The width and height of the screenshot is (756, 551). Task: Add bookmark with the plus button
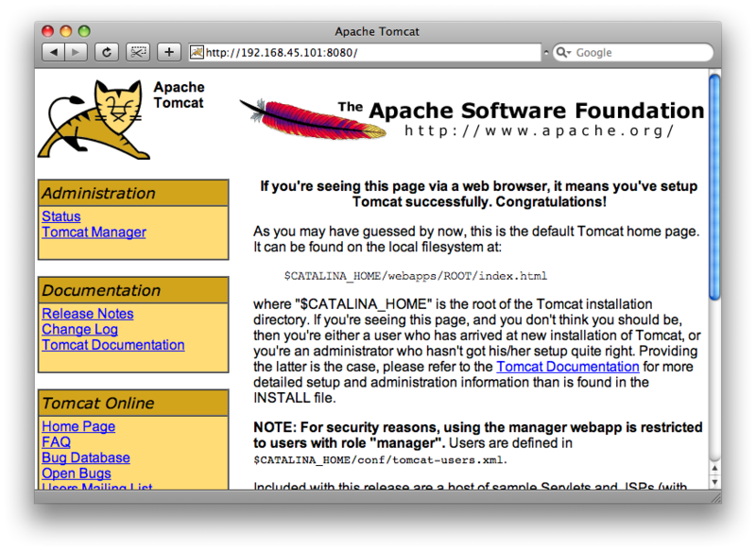tap(169, 52)
